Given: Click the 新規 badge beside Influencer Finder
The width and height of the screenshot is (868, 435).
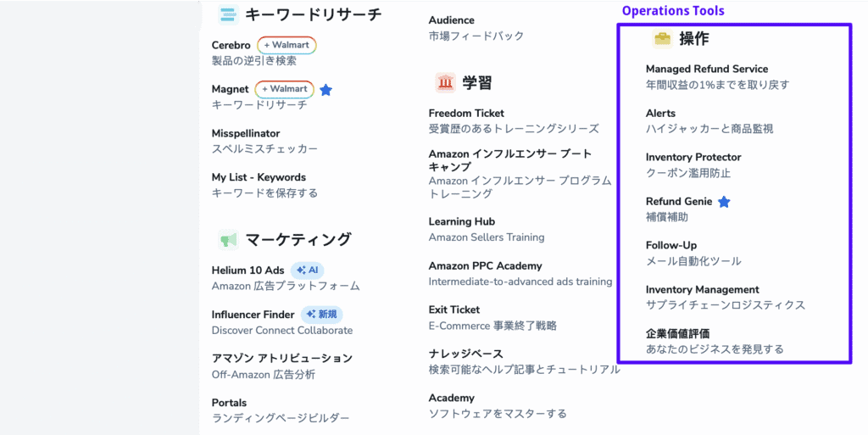Looking at the screenshot, I should pos(322,315).
